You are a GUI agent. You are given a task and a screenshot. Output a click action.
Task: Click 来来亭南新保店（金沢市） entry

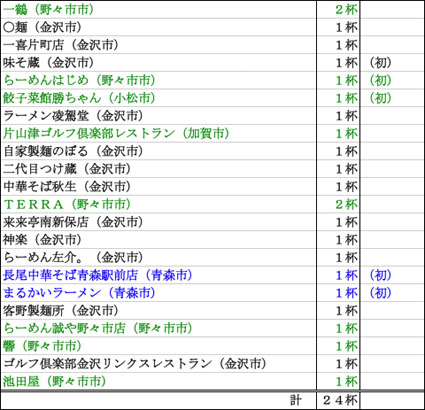(73, 222)
